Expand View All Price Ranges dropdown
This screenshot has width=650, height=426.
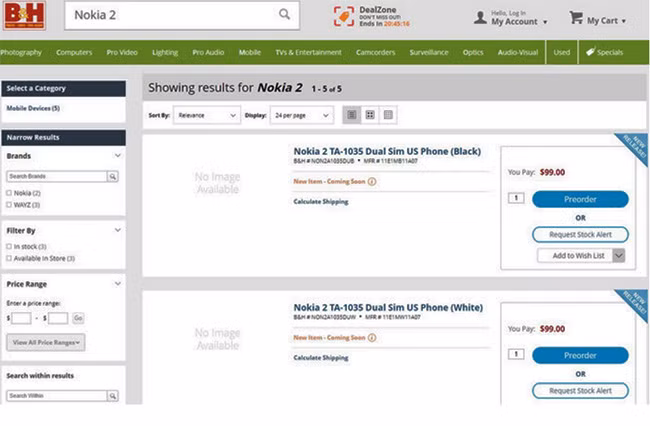tap(46, 342)
